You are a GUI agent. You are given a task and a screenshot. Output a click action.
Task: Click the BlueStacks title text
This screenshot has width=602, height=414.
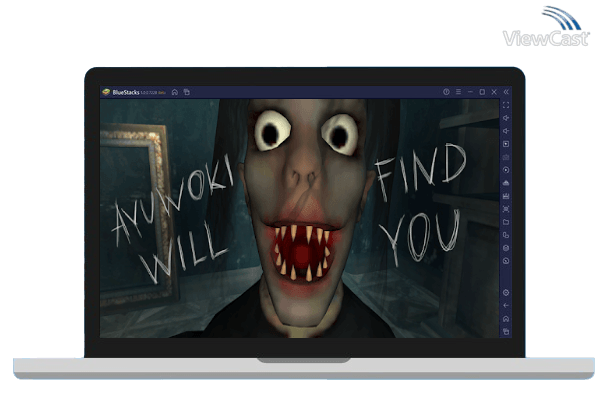point(126,93)
